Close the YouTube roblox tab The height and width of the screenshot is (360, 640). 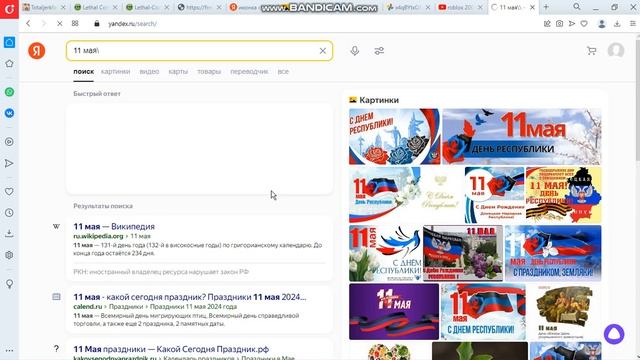coord(480,7)
